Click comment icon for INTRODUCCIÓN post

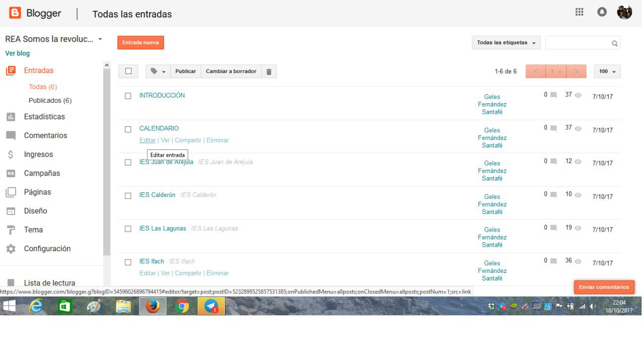[x=553, y=95]
